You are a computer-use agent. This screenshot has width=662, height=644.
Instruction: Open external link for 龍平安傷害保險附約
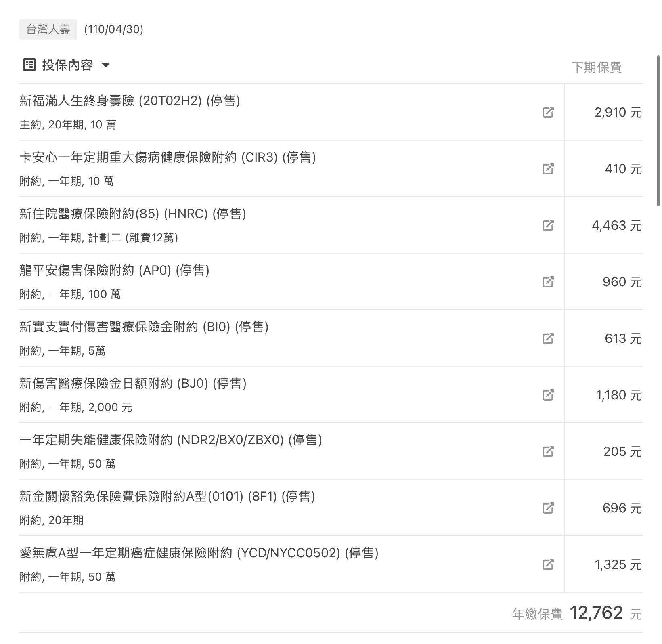[x=548, y=282]
